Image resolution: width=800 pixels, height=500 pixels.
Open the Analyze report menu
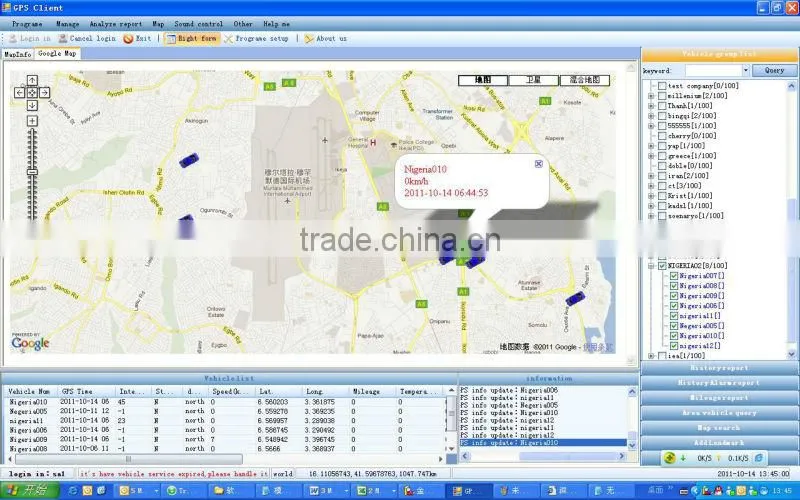point(116,24)
